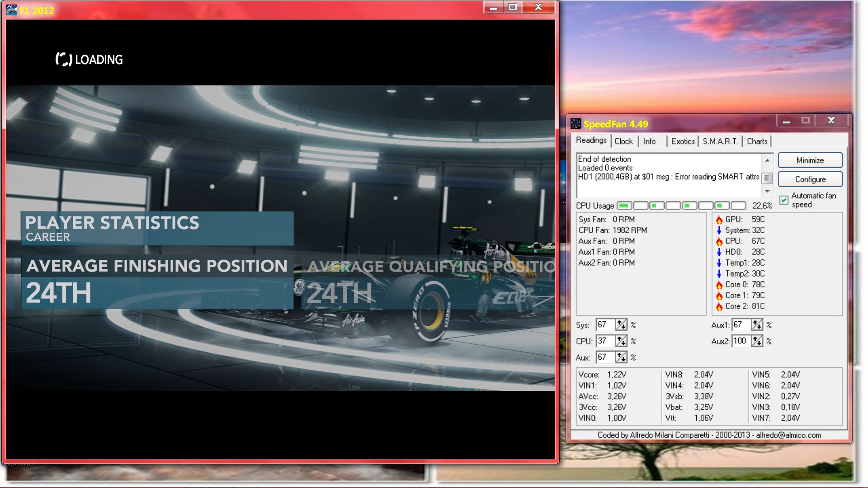Click the loading spinner icon in F1 2012
This screenshot has height=488, width=868.
(x=64, y=59)
